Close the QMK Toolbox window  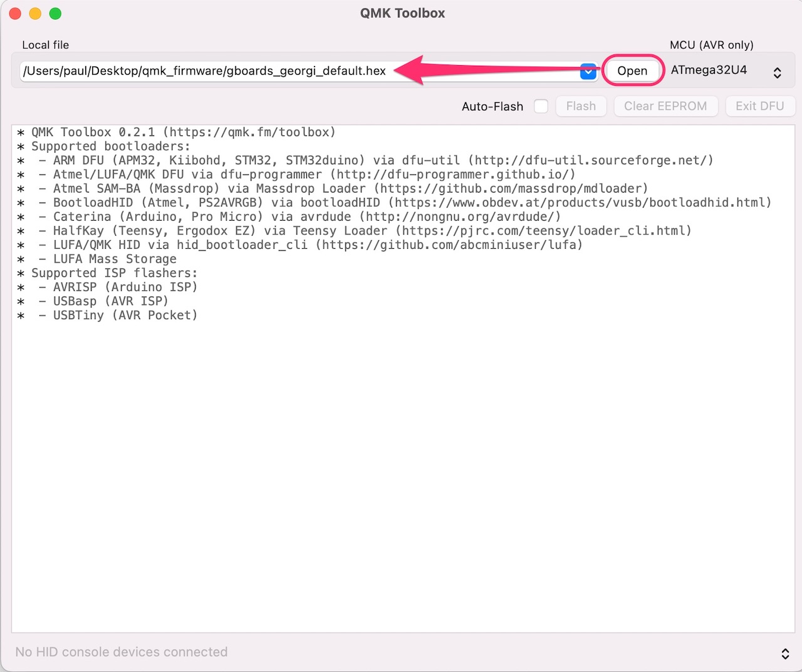coord(16,13)
